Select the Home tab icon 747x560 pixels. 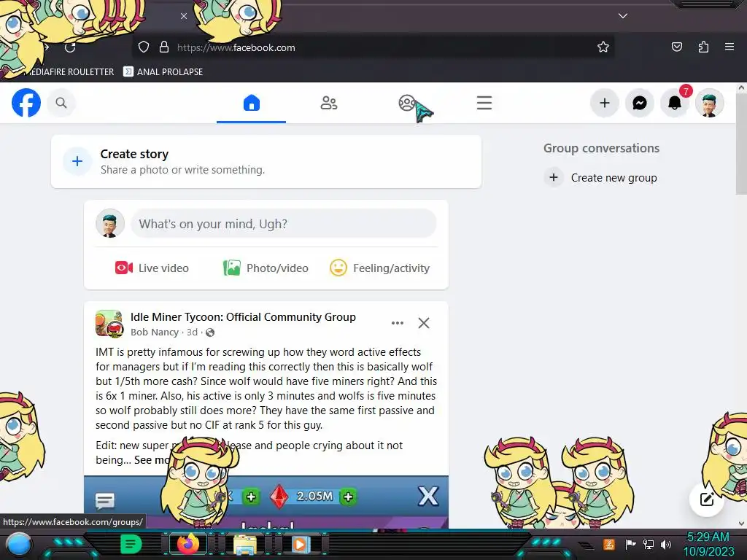[x=252, y=102]
